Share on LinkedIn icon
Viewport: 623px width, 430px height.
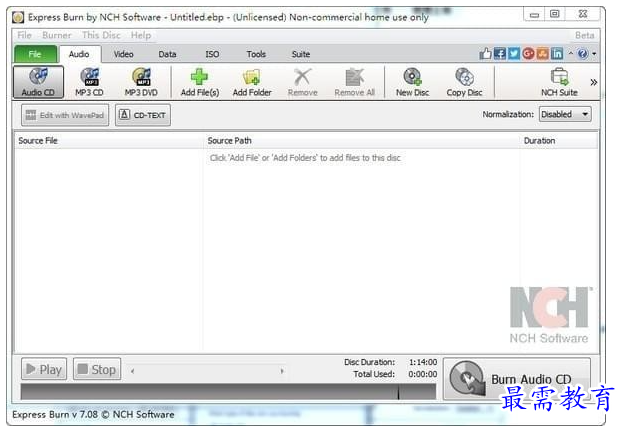pos(557,53)
